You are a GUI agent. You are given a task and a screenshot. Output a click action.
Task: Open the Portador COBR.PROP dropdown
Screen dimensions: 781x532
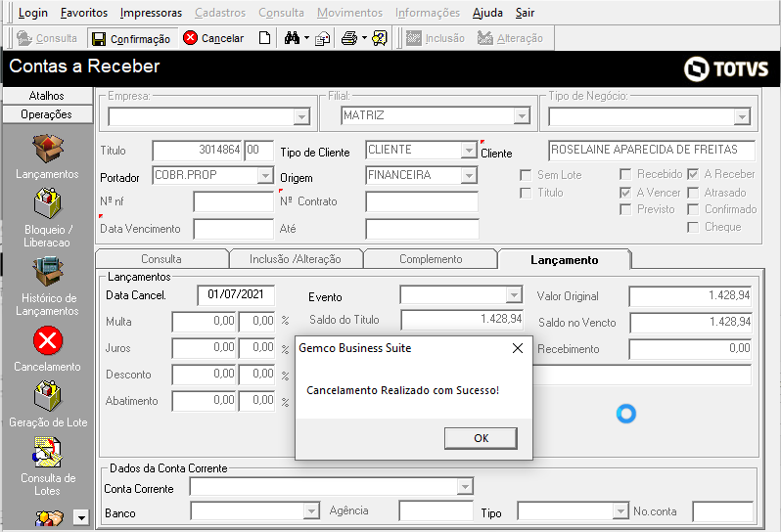coord(265,175)
